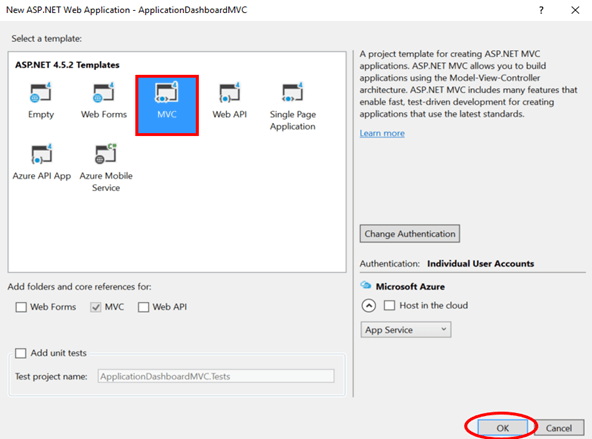Open the dialog help question mark

(x=541, y=10)
